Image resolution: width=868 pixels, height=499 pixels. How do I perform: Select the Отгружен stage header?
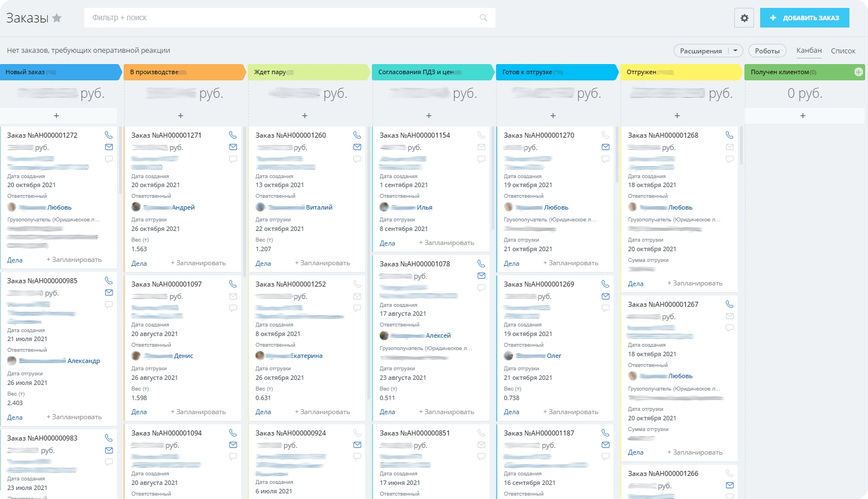click(681, 72)
